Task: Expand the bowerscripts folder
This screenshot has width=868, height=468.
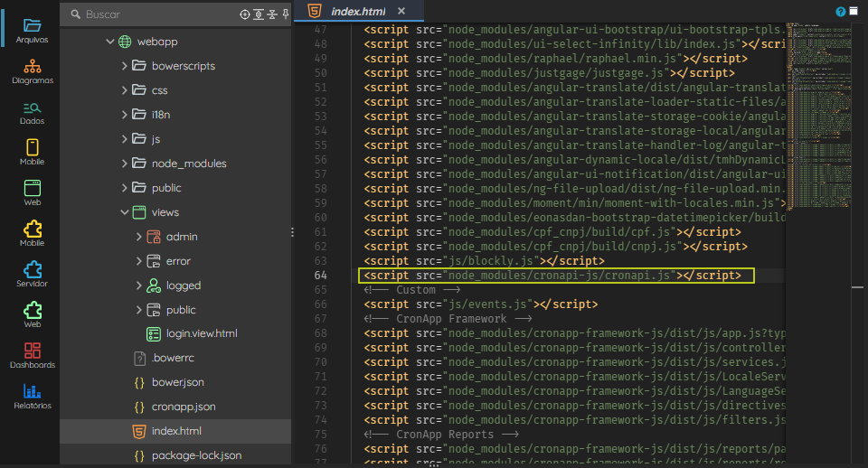Action: click(124, 66)
